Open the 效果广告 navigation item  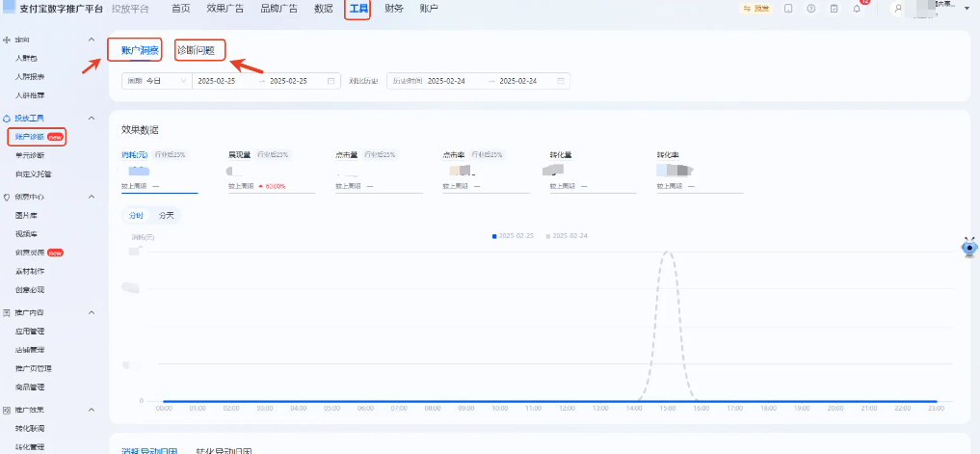tap(225, 9)
